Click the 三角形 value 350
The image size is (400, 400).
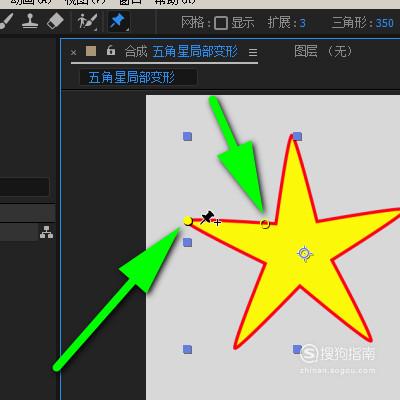coord(384,23)
